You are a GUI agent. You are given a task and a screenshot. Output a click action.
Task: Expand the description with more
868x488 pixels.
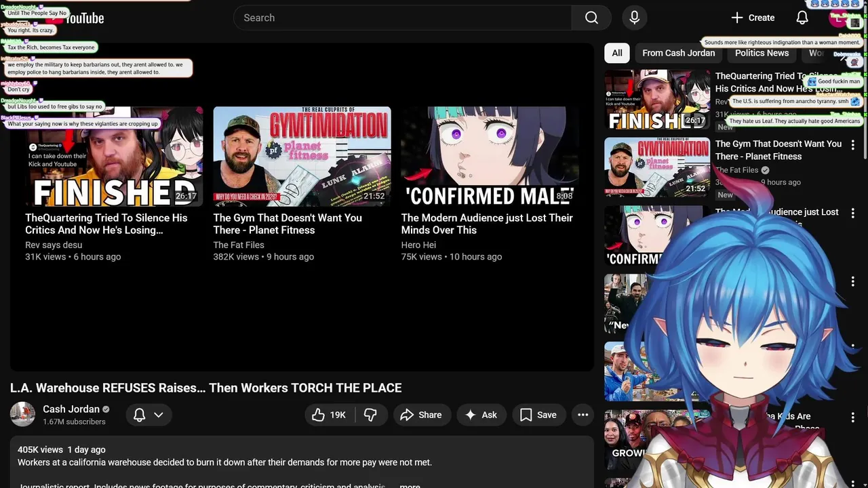click(x=410, y=485)
